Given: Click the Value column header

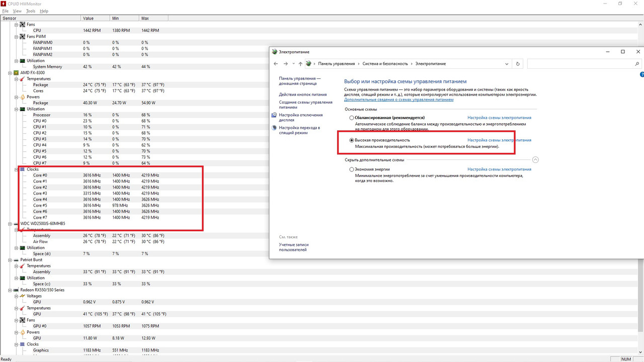Looking at the screenshot, I should pos(95,18).
